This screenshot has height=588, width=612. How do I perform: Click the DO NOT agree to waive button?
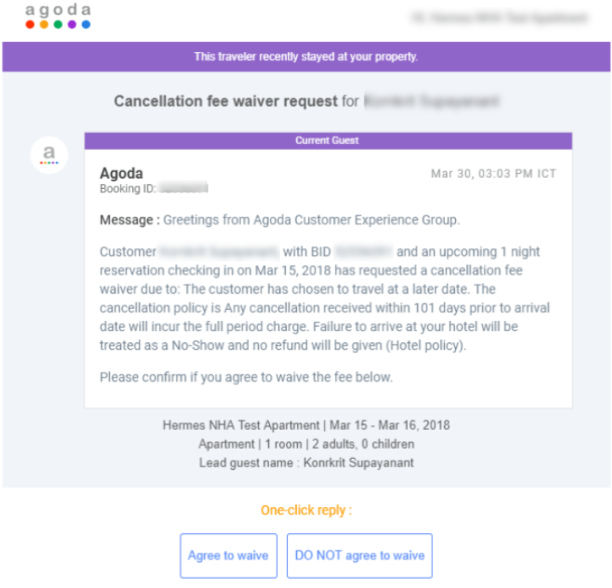point(359,555)
